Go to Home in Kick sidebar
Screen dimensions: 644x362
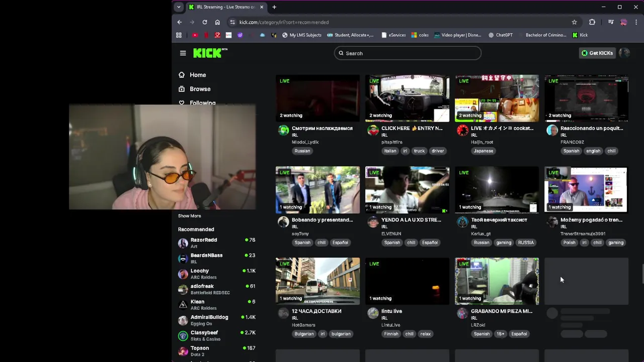click(x=198, y=75)
